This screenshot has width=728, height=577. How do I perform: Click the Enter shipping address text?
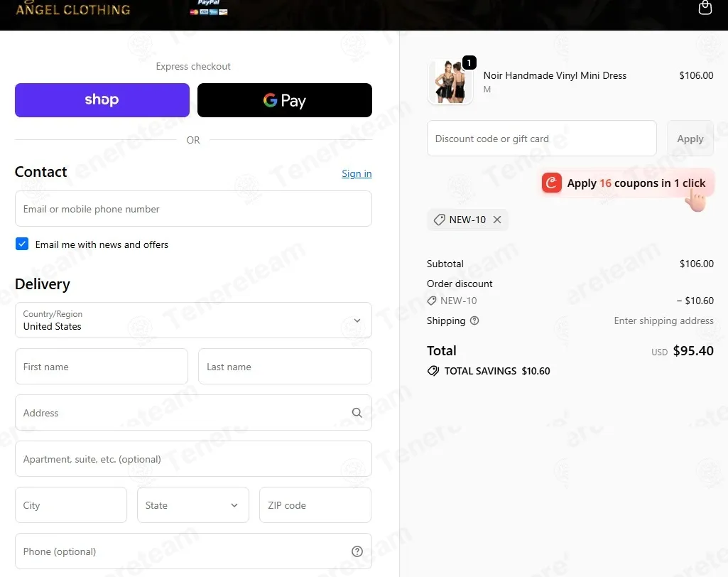pos(663,320)
